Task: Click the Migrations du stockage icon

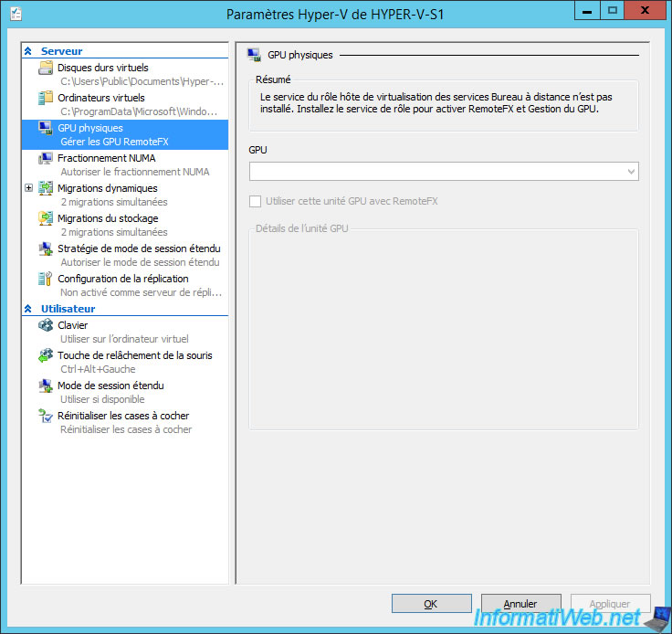Action: [x=46, y=218]
